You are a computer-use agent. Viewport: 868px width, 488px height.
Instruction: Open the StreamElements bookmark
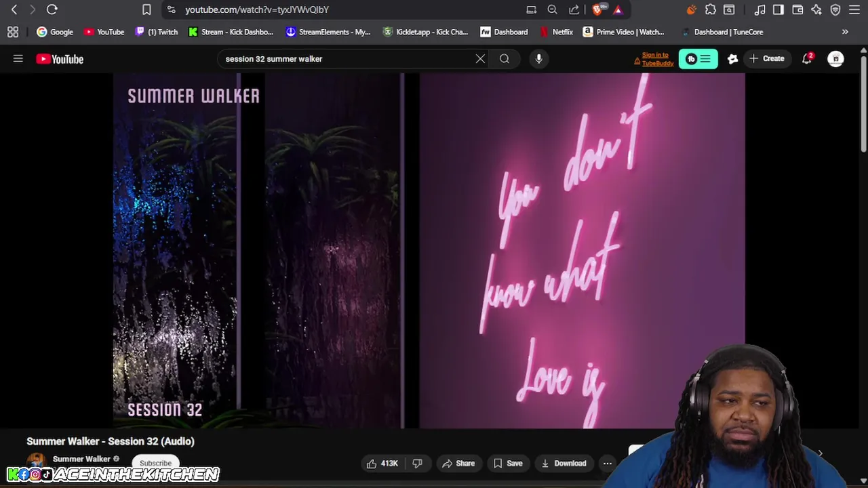click(328, 32)
